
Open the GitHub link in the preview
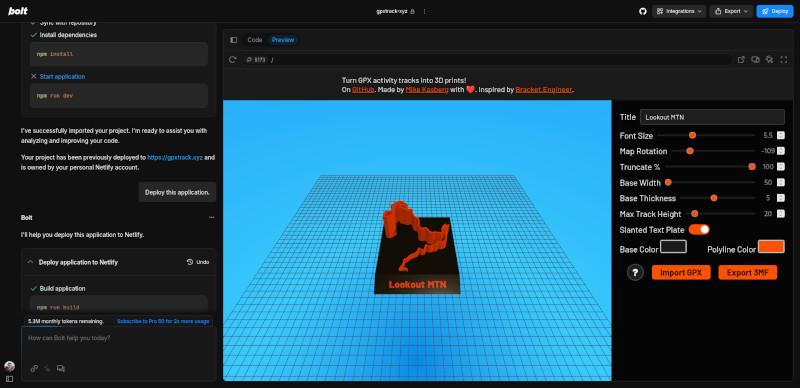pos(364,90)
